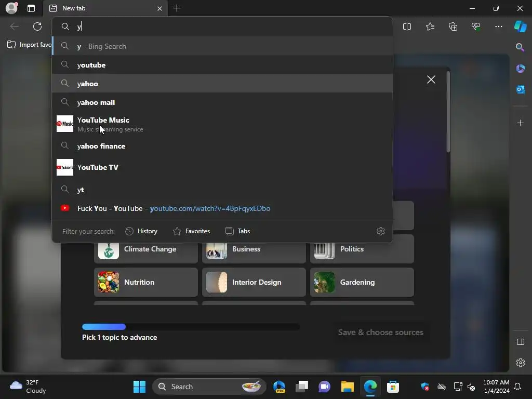Open Outlook sidebar icon
The height and width of the screenshot is (399, 532).
click(x=520, y=89)
